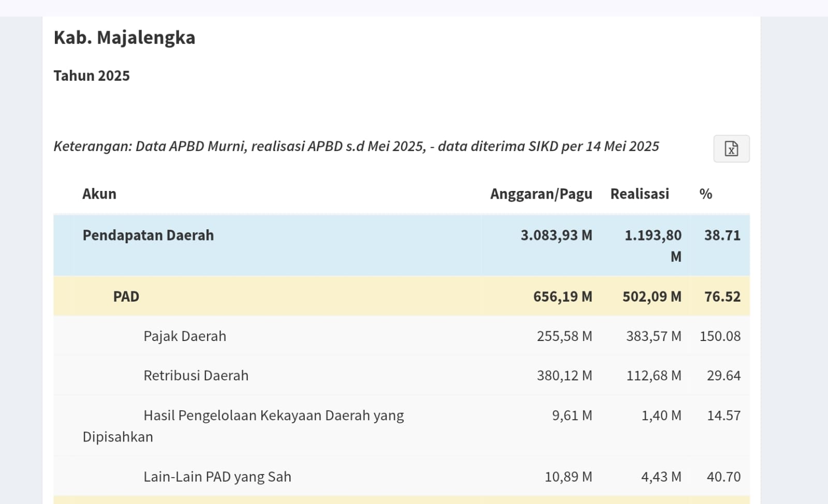The height and width of the screenshot is (504, 828).
Task: Click the Tahun 2025 subheading
Action: (92, 76)
